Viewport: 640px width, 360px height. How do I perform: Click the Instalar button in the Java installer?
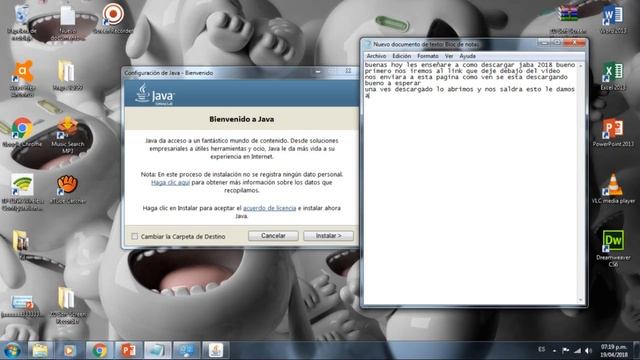[329, 236]
